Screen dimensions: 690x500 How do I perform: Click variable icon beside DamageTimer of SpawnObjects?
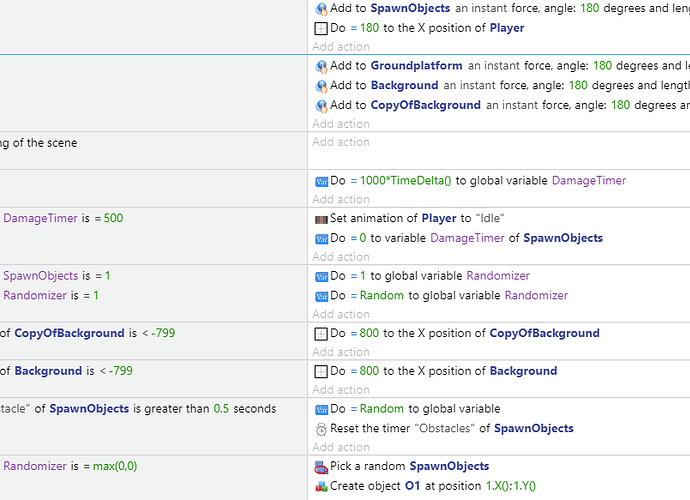(321, 239)
